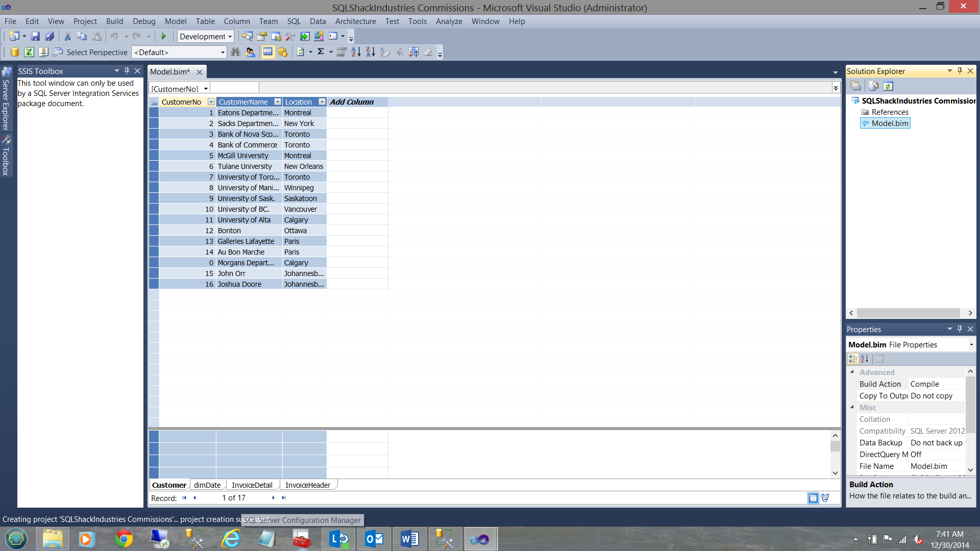Select Model.bim in Solution Explorer
This screenshot has height=551, width=980.
[889, 123]
